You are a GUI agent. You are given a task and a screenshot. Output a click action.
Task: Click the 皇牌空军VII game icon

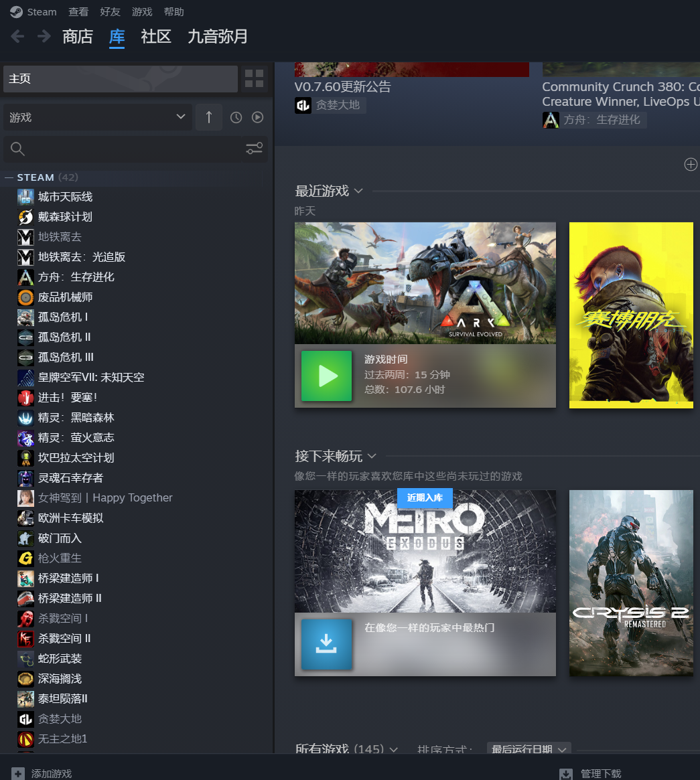click(26, 378)
